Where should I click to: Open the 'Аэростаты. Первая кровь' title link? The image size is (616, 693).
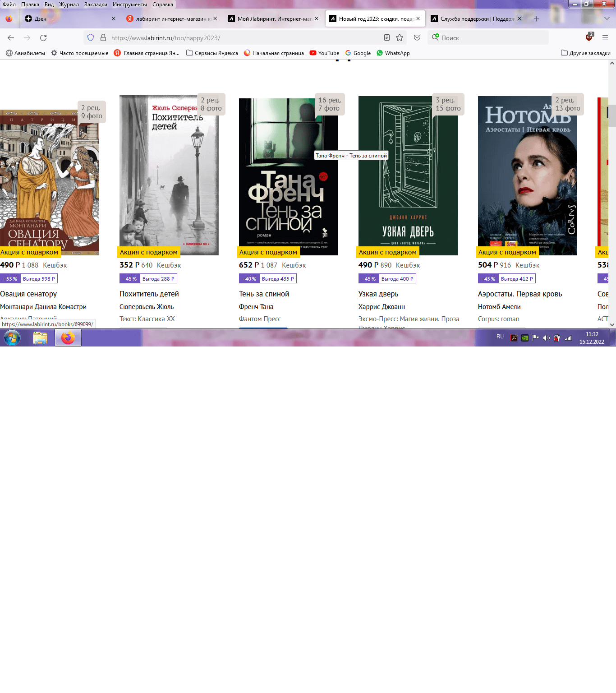[520, 294]
